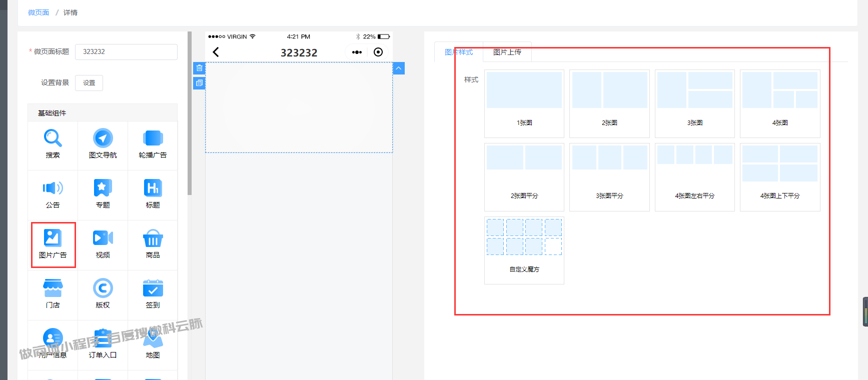868x380 pixels.
Task: Tap the circular target button in preview
Action: [x=378, y=52]
